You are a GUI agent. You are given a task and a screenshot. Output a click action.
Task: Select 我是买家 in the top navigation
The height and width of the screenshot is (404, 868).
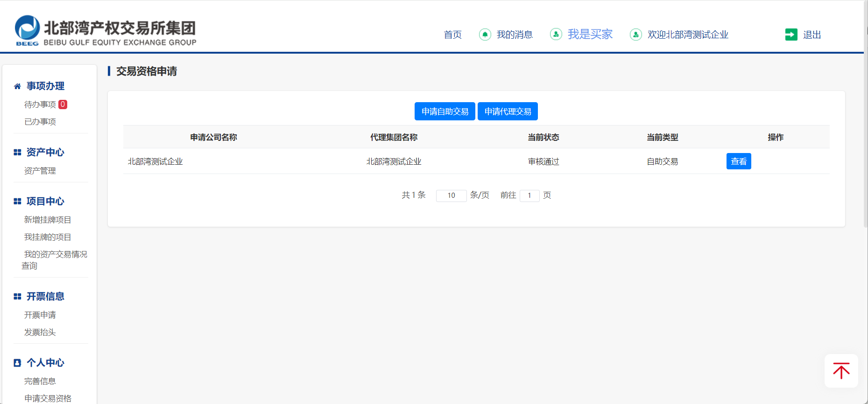tap(590, 34)
